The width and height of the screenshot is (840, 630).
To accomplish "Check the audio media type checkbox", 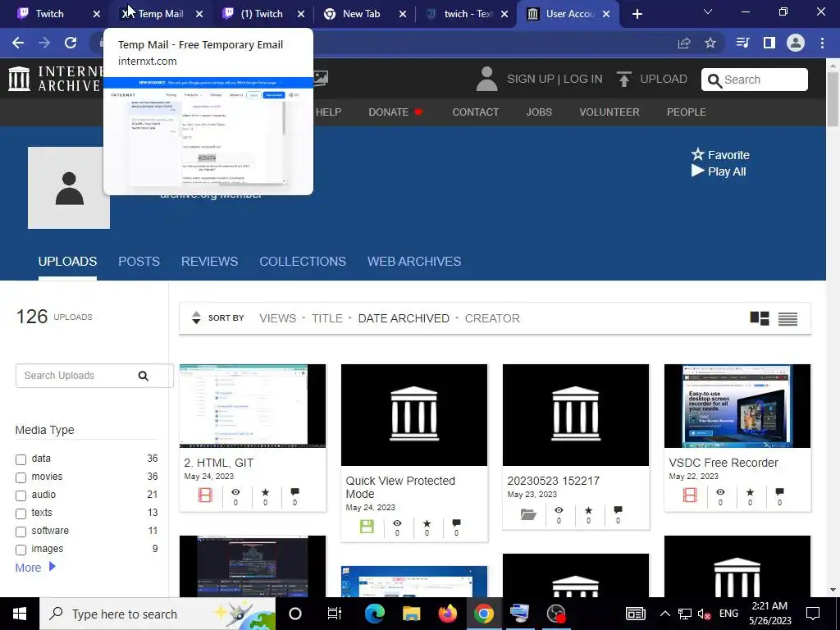I will [x=21, y=495].
